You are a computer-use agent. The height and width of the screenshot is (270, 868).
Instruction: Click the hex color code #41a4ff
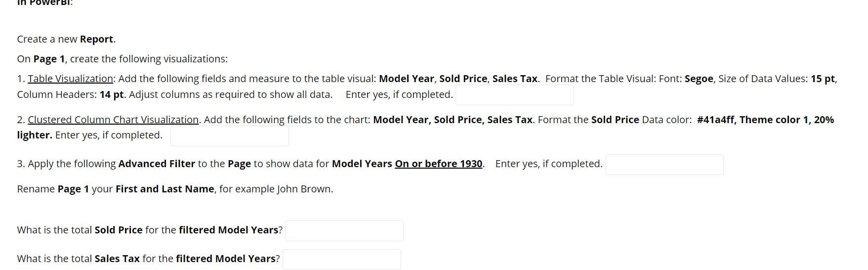click(715, 120)
